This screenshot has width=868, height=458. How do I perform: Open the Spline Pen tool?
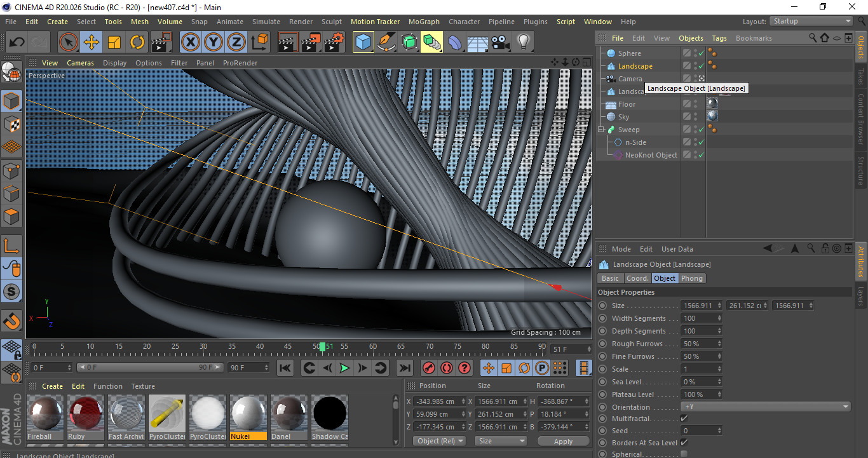click(x=386, y=43)
